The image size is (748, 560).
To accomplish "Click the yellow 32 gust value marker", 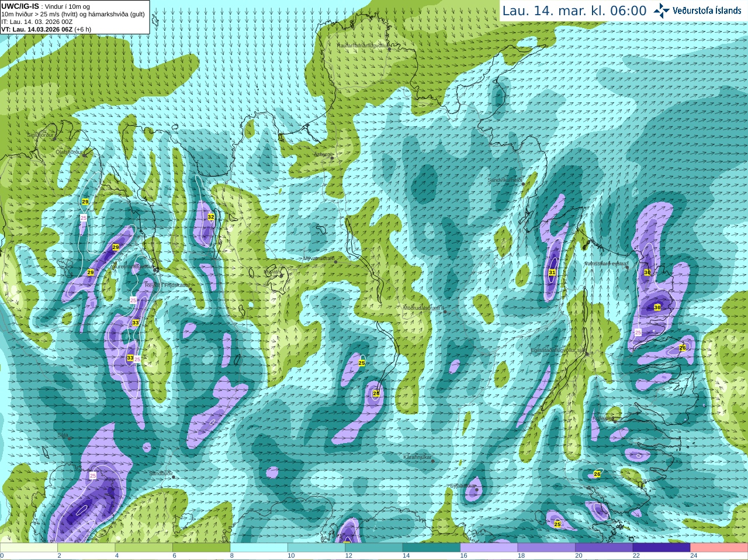I will coord(211,217).
